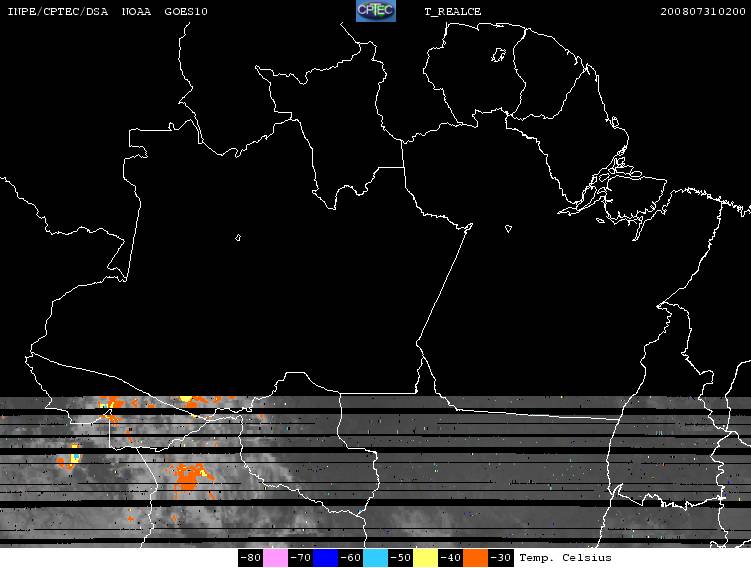Click the Temp. Celsius legend text

565,558
